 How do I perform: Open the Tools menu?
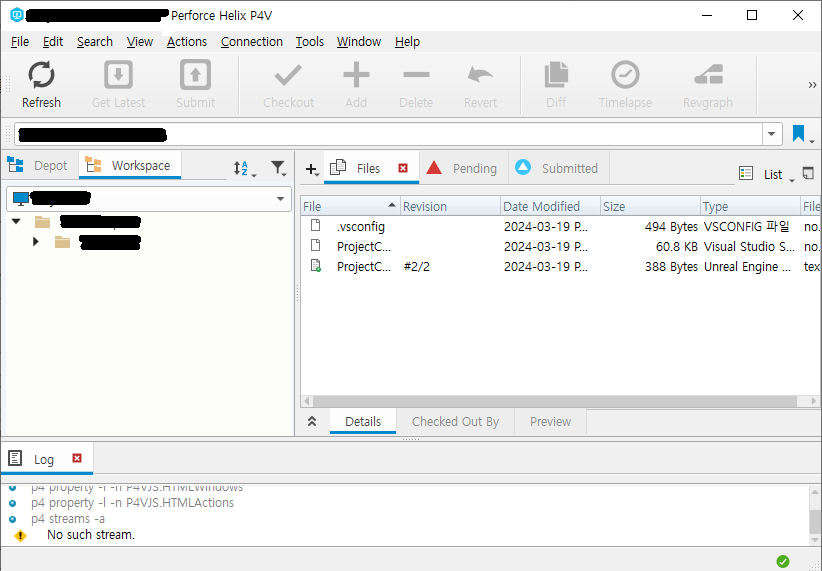(x=310, y=41)
